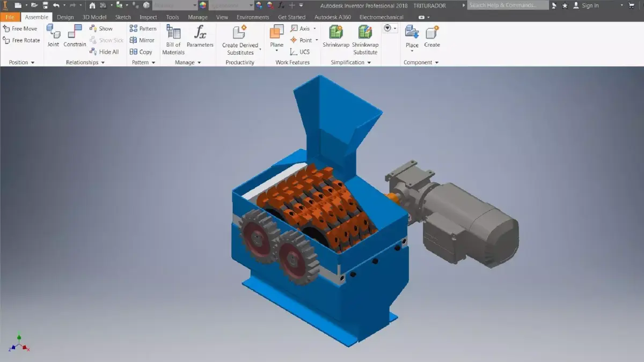Image resolution: width=644 pixels, height=362 pixels.
Task: Choose the Copy component tool
Action: tap(141, 52)
